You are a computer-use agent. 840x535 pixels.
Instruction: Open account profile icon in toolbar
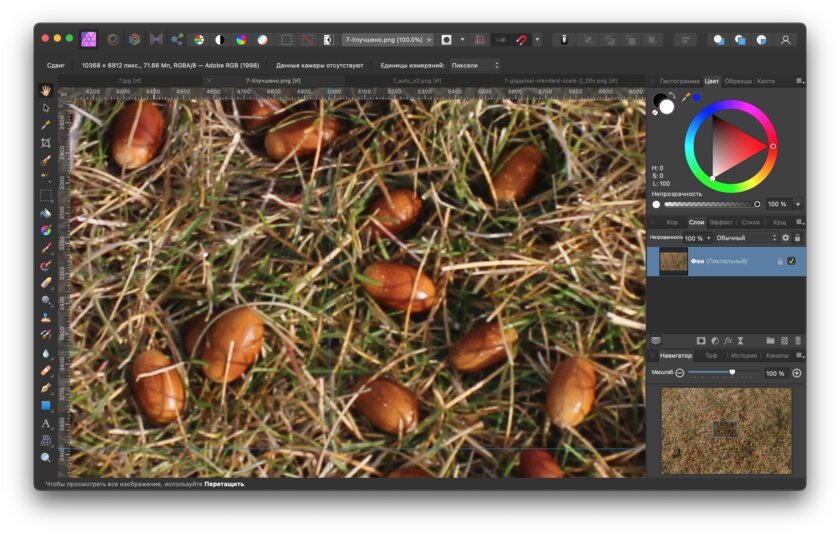point(785,40)
